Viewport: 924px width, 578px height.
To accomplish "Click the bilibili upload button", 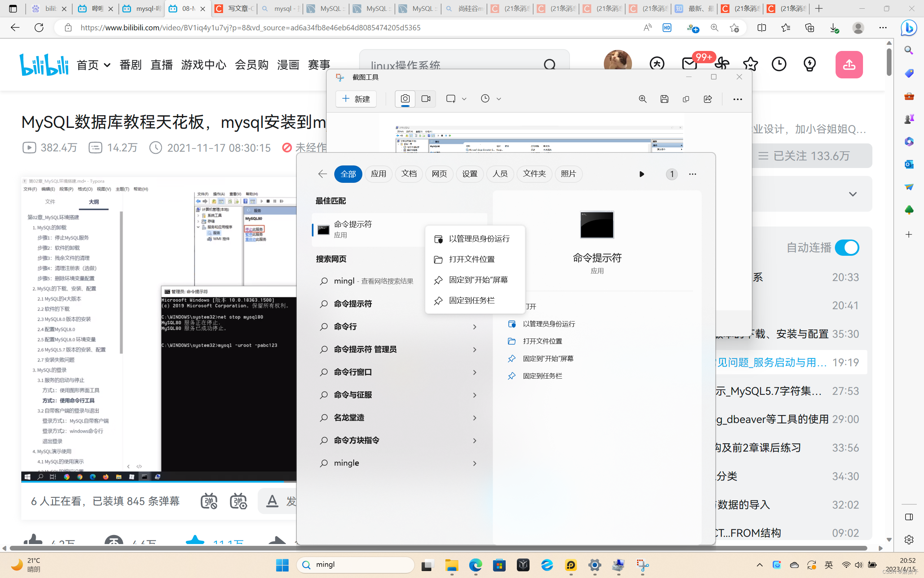I will pyautogui.click(x=849, y=65).
